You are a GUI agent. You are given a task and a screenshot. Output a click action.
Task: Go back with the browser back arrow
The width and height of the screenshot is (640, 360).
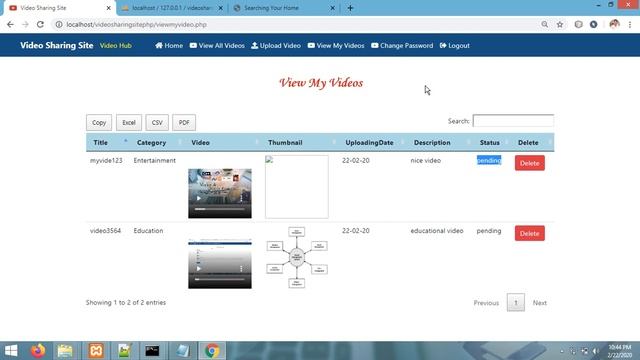10,24
